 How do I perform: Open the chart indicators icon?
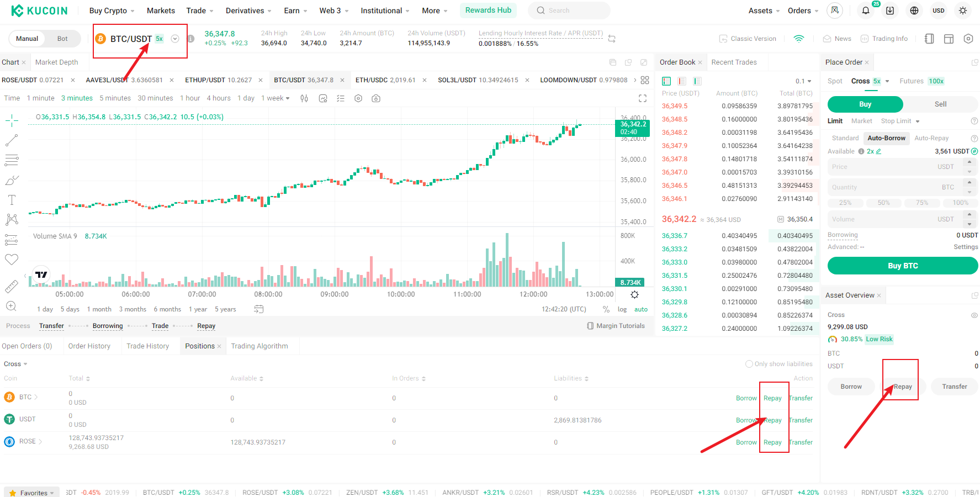[323, 98]
